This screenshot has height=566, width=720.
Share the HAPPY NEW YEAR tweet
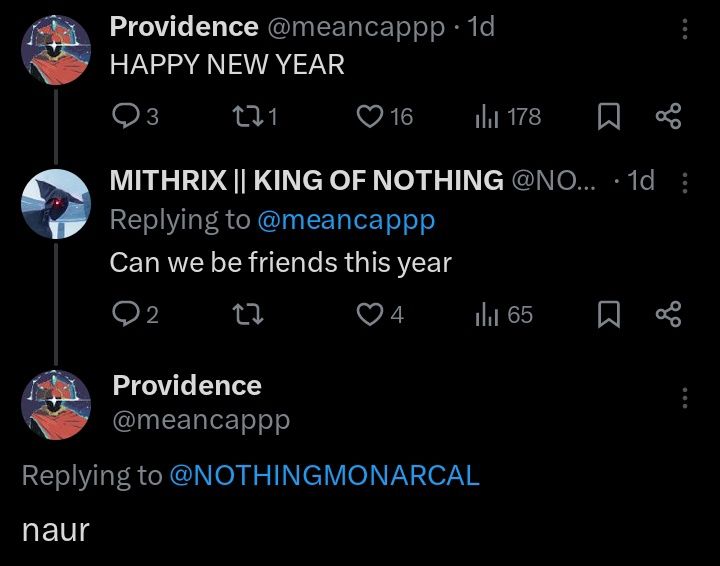tap(669, 116)
